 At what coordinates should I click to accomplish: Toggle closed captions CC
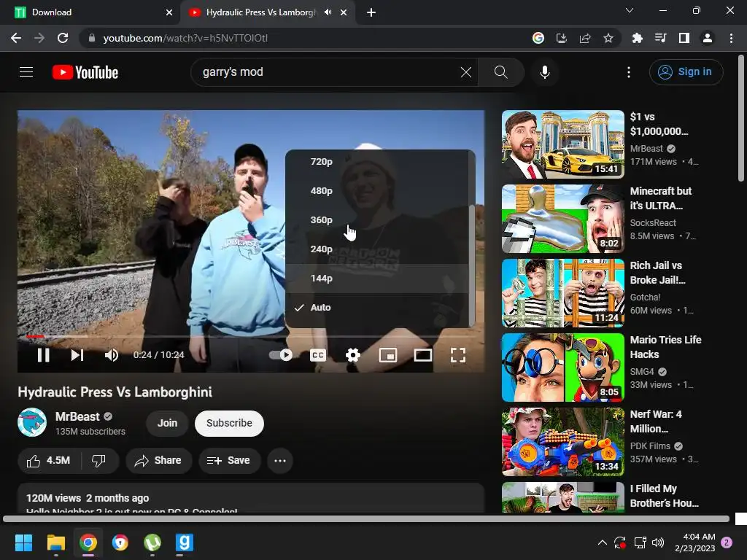click(318, 355)
